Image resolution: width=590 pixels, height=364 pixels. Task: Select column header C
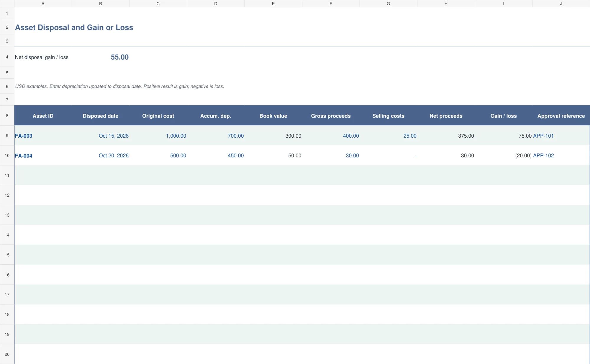coord(158,4)
